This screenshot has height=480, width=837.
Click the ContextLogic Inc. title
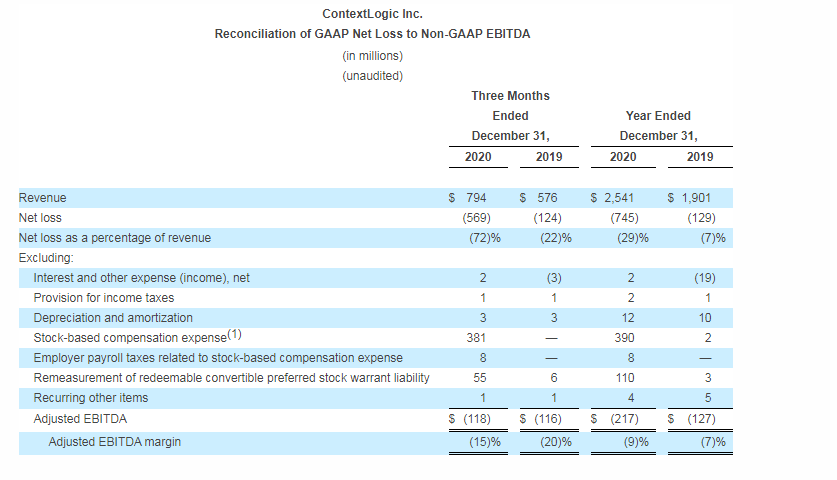point(372,14)
